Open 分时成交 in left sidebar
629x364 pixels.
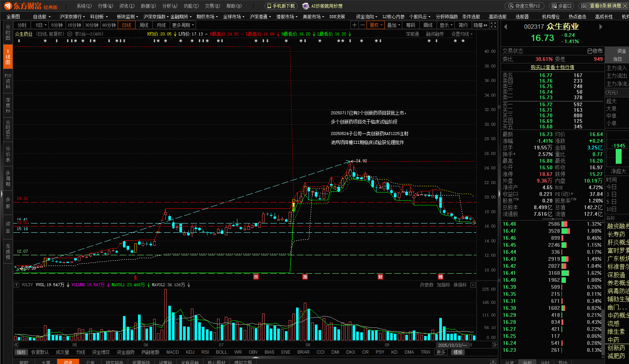[x=8, y=129]
